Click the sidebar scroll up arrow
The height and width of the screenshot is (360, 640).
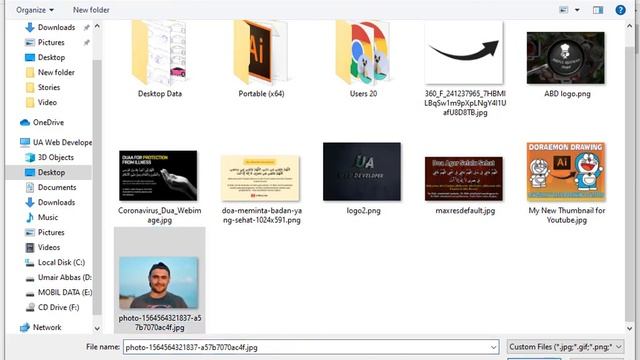click(97, 27)
